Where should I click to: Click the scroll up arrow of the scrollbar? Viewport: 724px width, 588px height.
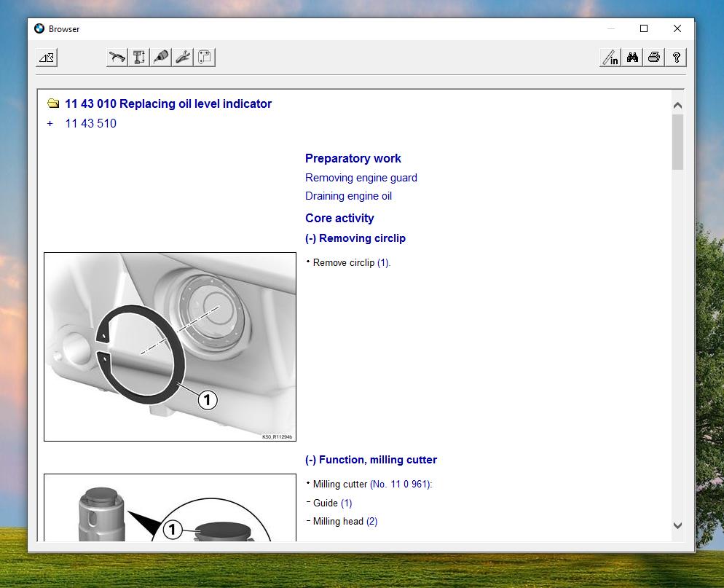[x=677, y=105]
